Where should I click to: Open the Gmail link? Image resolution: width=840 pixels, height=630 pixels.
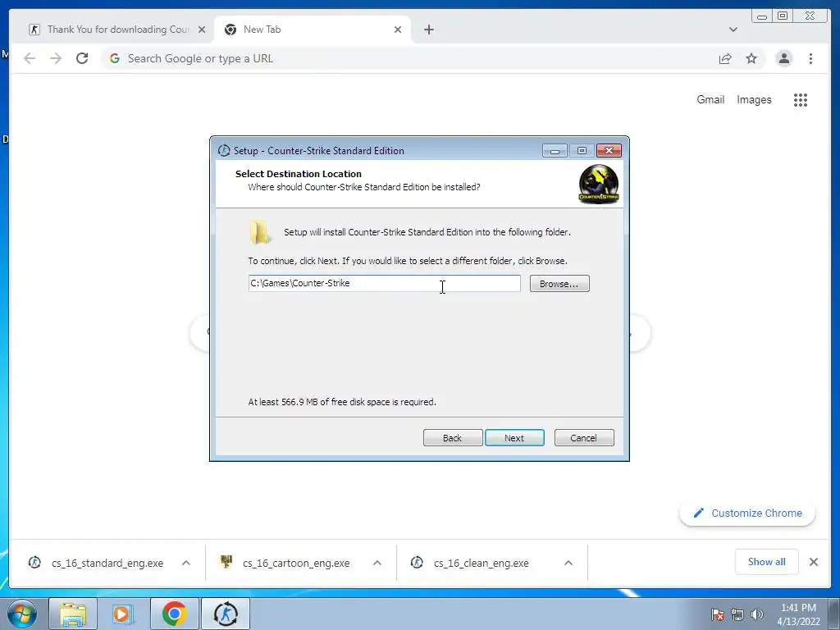coord(710,99)
